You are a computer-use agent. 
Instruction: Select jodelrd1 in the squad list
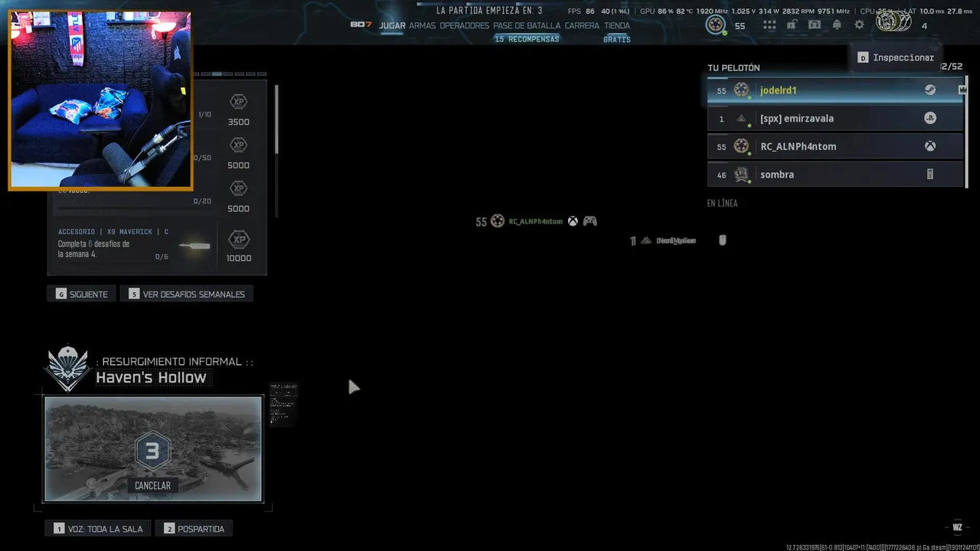(835, 90)
